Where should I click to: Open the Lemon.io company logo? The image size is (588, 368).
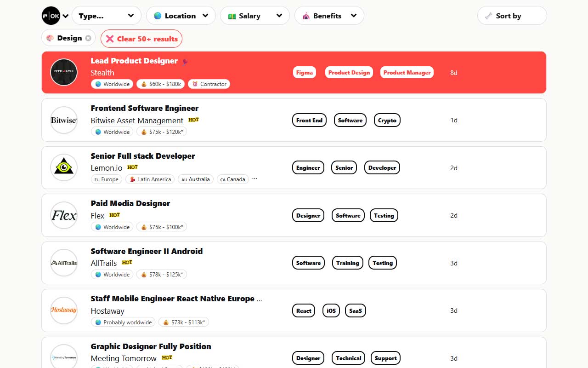[64, 167]
